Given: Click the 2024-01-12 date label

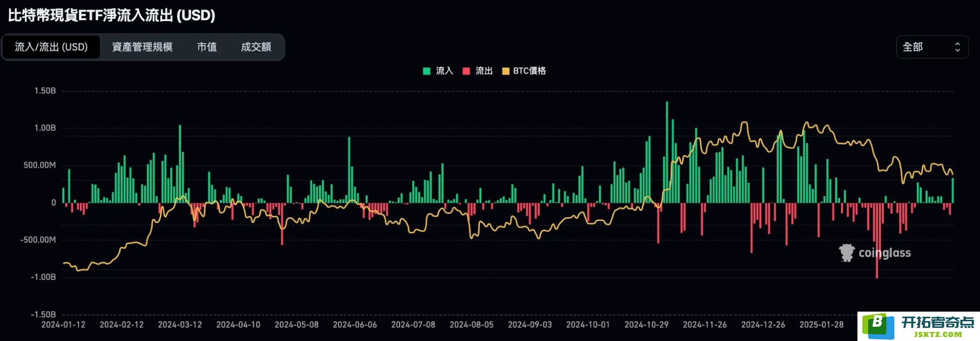Looking at the screenshot, I should pyautogui.click(x=63, y=324).
